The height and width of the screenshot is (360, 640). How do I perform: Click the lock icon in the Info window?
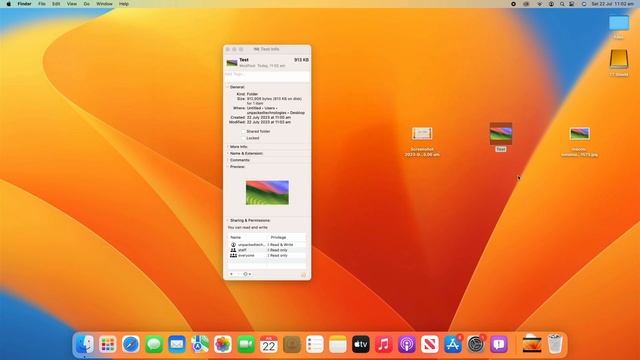tap(303, 275)
